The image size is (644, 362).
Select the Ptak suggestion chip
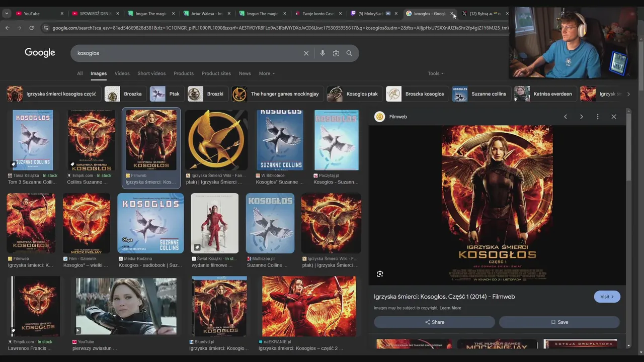click(166, 94)
